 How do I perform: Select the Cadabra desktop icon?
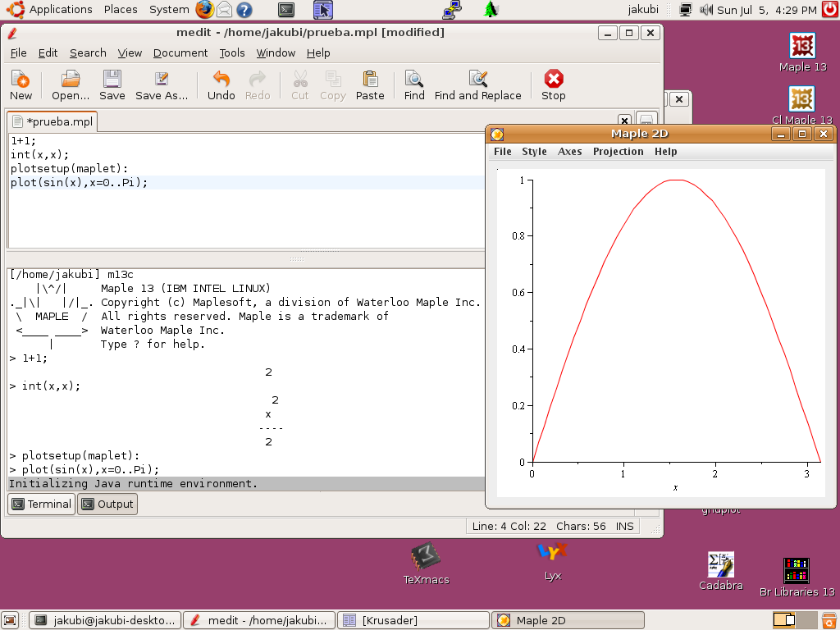pos(720,571)
